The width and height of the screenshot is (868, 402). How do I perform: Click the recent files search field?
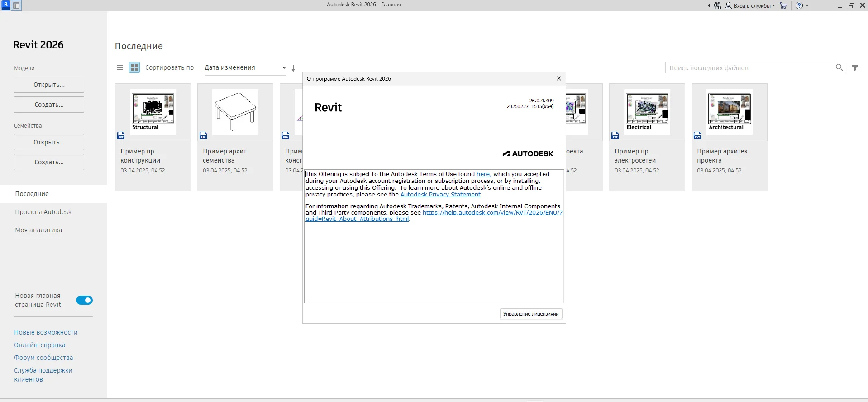[x=749, y=68]
